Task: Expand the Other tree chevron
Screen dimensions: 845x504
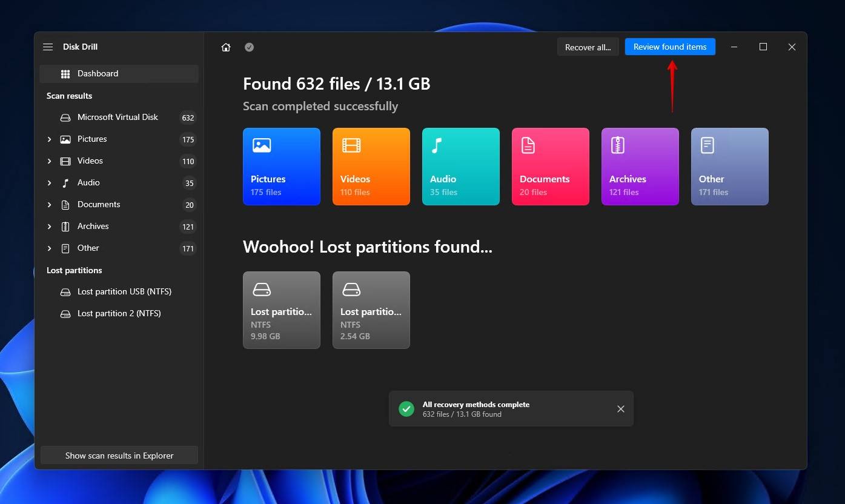Action: (49, 248)
